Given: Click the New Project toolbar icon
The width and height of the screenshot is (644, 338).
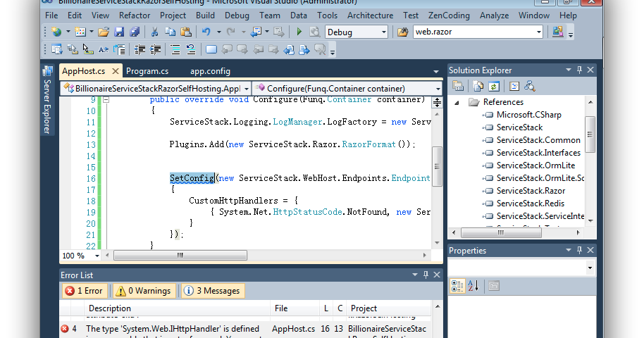Looking at the screenshot, I should tap(56, 32).
